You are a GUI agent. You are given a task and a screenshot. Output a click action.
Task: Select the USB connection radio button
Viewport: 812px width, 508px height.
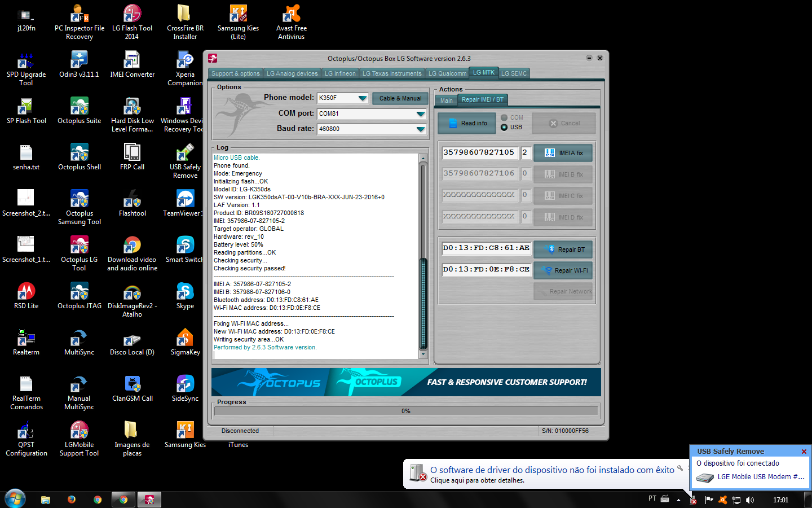tap(504, 127)
